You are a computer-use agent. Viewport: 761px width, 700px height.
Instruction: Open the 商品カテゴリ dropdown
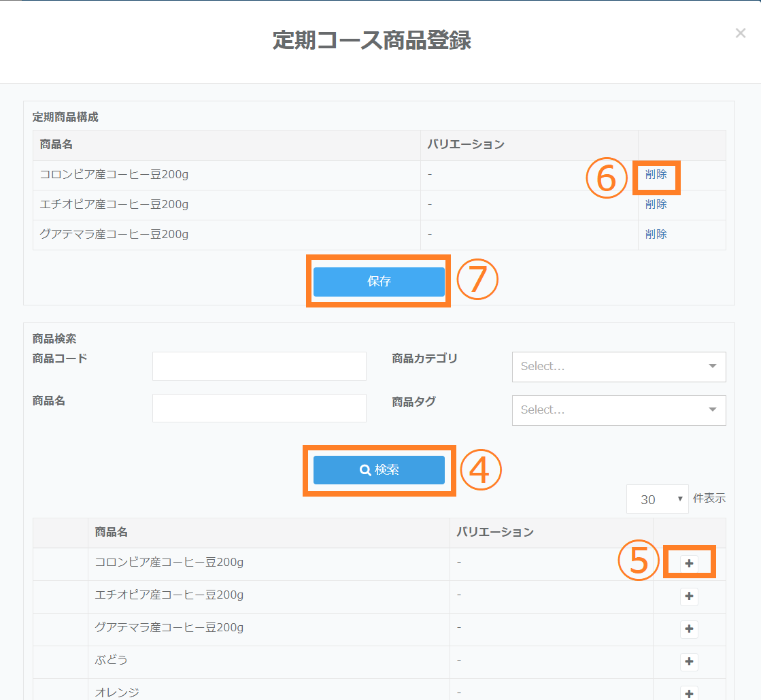pyautogui.click(x=618, y=367)
